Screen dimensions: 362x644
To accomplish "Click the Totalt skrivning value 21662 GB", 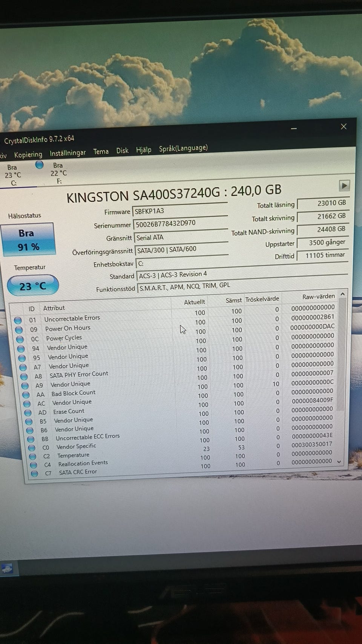I will coord(323,216).
